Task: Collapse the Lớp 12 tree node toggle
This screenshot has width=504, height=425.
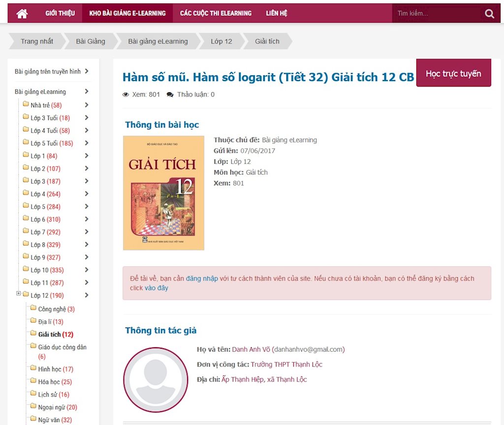Action: [19, 294]
